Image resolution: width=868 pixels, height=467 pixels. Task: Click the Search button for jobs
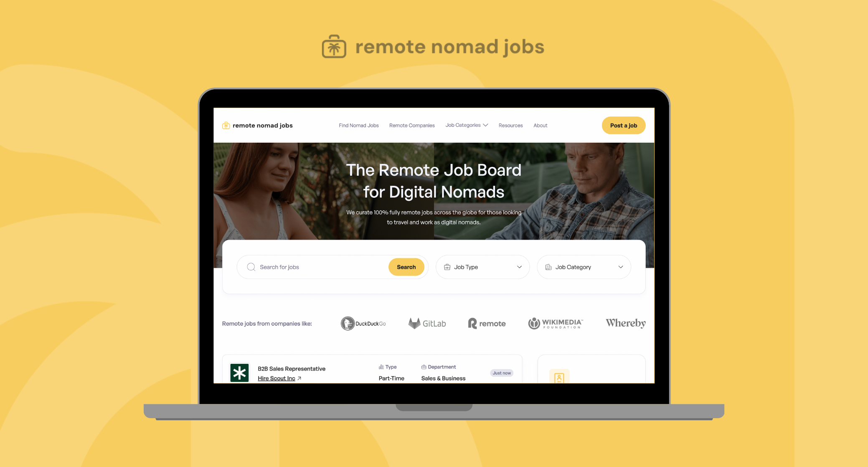tap(406, 267)
